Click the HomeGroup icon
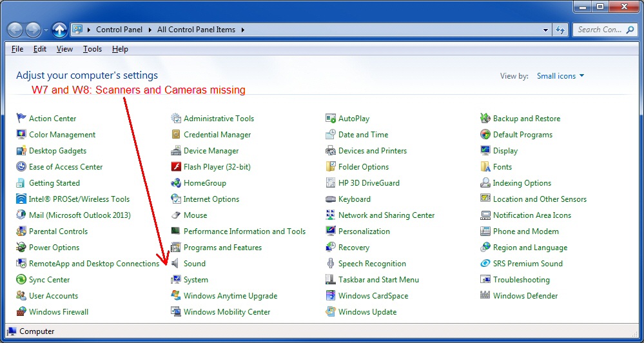 [x=176, y=183]
